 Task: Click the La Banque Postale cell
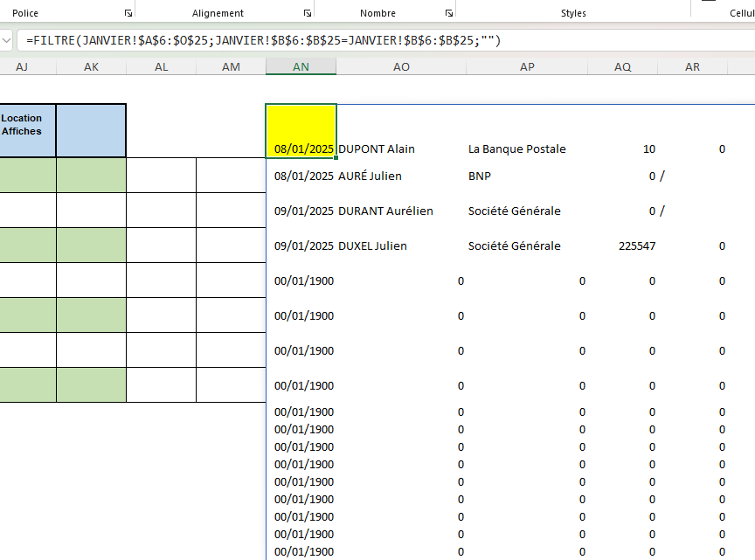(517, 149)
